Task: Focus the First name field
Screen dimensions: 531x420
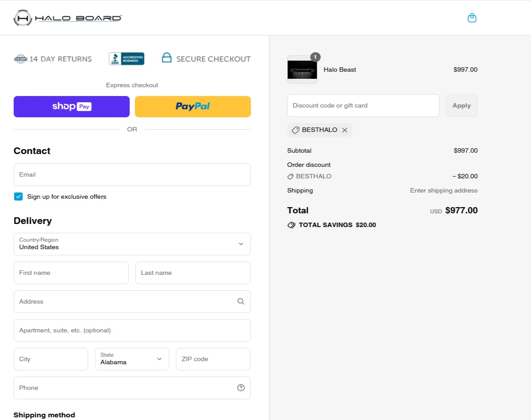Action: (71, 273)
